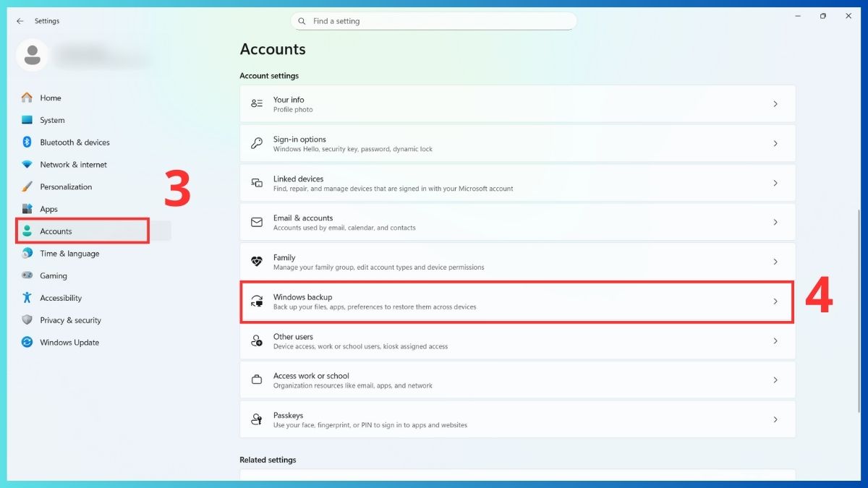Select Privacy & security category

(x=70, y=320)
